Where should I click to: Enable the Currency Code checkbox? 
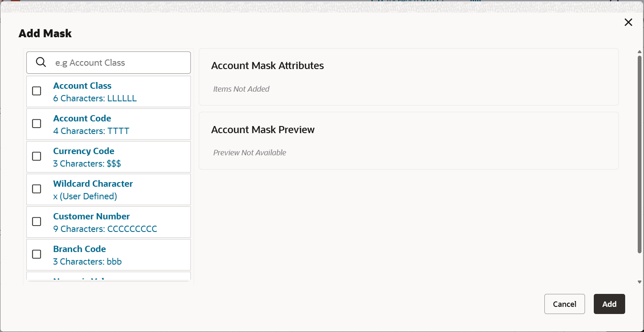(36, 156)
